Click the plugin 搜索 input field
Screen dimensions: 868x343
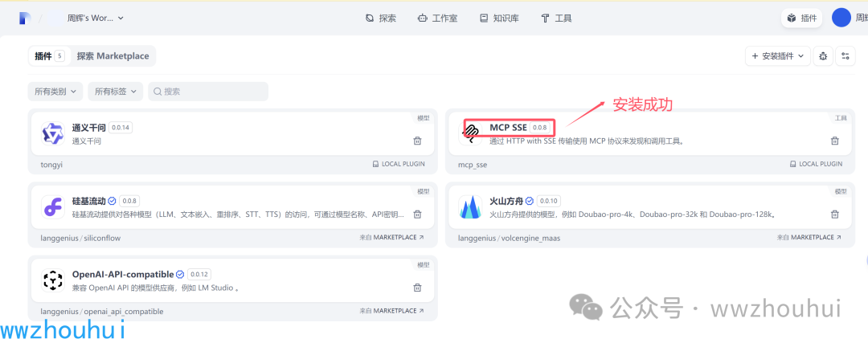pyautogui.click(x=209, y=92)
